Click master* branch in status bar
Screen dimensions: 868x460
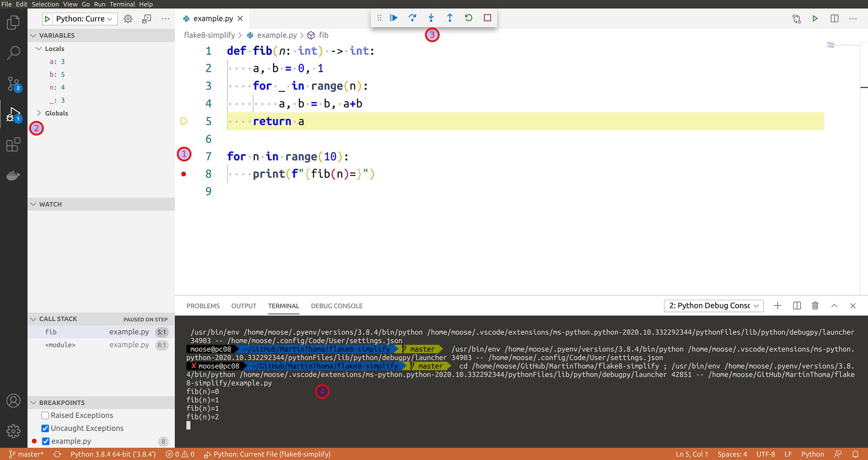coord(26,454)
